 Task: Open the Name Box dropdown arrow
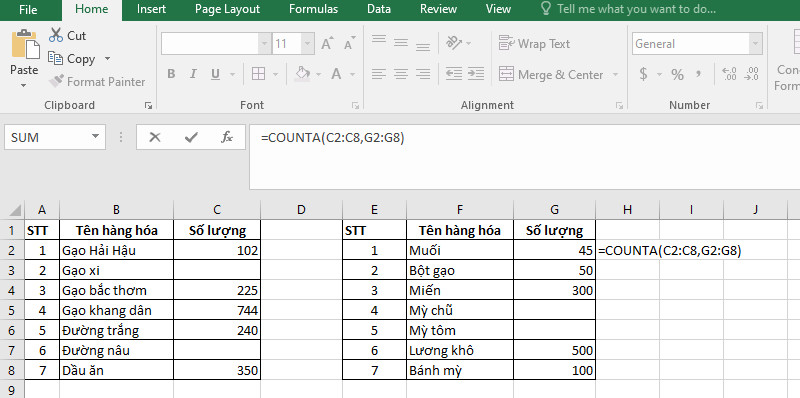[x=95, y=137]
